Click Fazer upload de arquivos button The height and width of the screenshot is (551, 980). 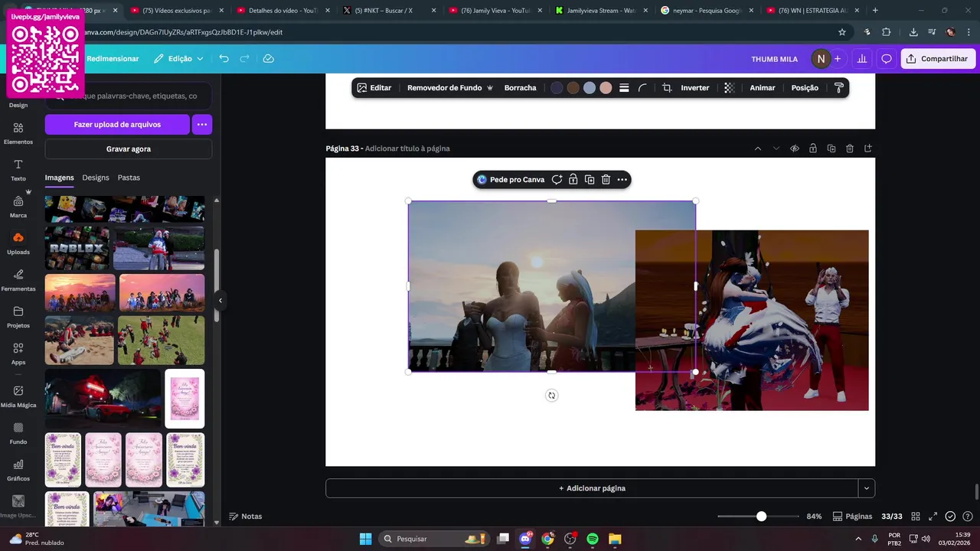tap(117, 124)
